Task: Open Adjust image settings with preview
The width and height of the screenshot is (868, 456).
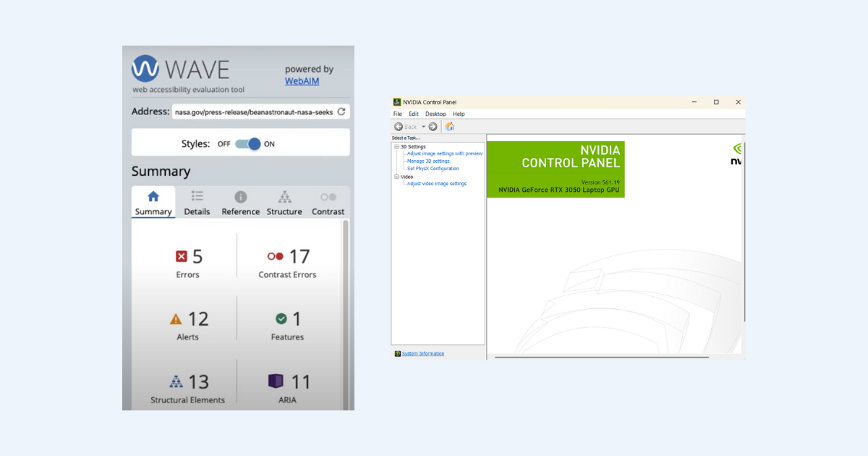Action: click(445, 153)
